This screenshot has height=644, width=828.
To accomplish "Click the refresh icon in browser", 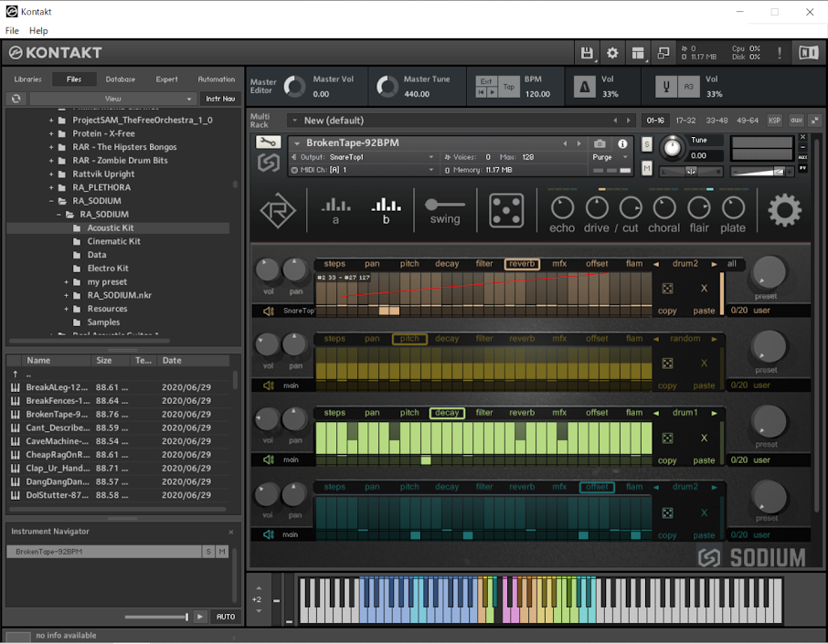I will point(16,99).
